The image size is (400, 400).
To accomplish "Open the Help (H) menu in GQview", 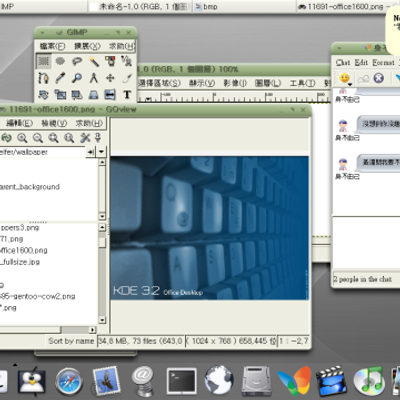I will (x=89, y=123).
